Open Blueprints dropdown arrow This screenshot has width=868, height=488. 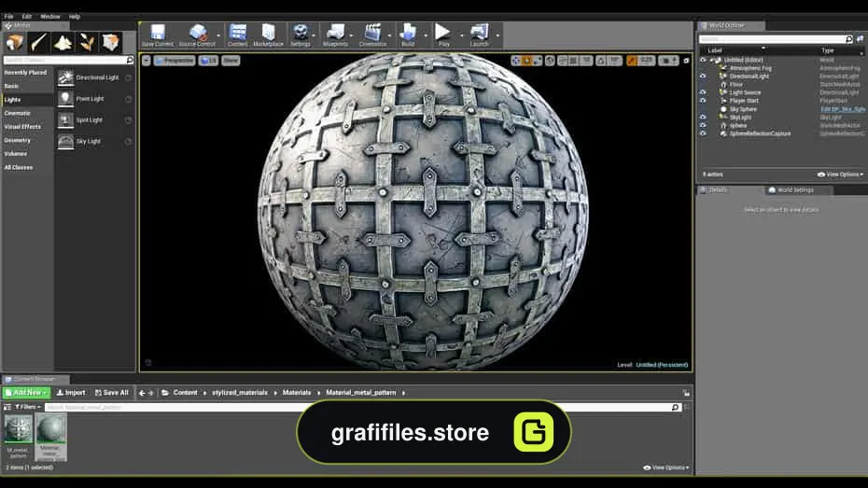tap(352, 35)
